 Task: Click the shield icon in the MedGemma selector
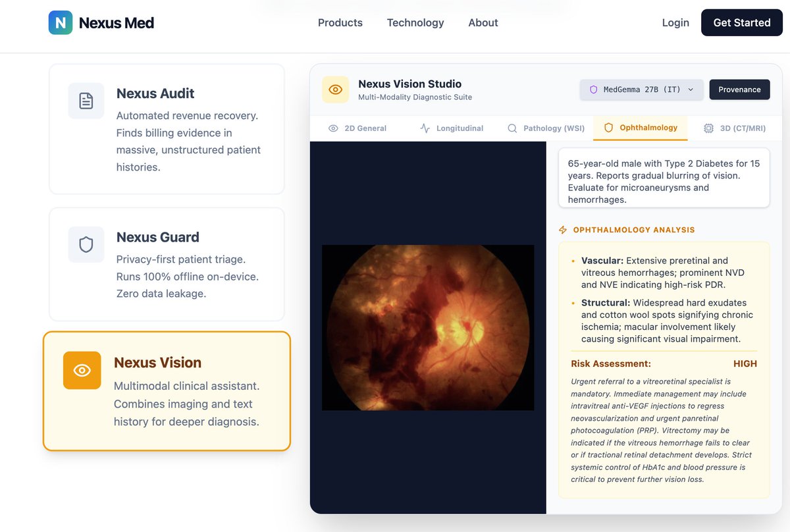(593, 90)
